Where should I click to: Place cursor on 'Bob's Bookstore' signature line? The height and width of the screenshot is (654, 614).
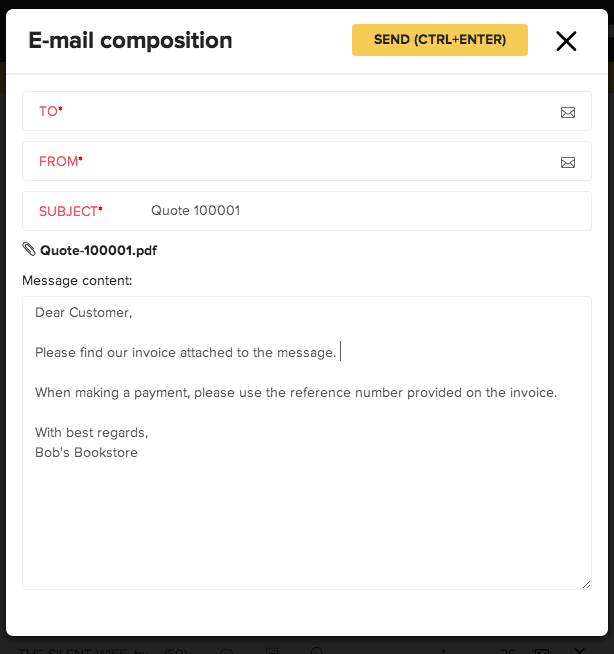[x=86, y=453]
